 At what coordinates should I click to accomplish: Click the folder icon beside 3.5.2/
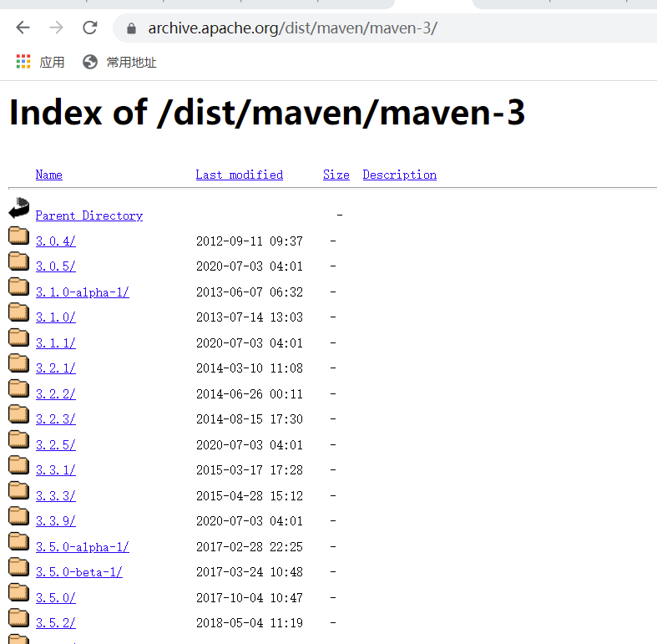19,617
